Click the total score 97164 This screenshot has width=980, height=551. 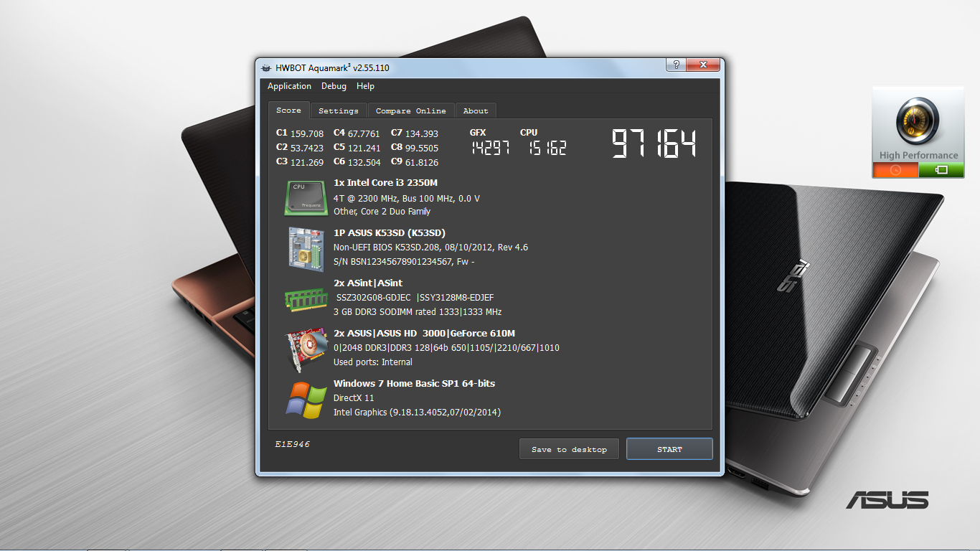click(x=654, y=143)
